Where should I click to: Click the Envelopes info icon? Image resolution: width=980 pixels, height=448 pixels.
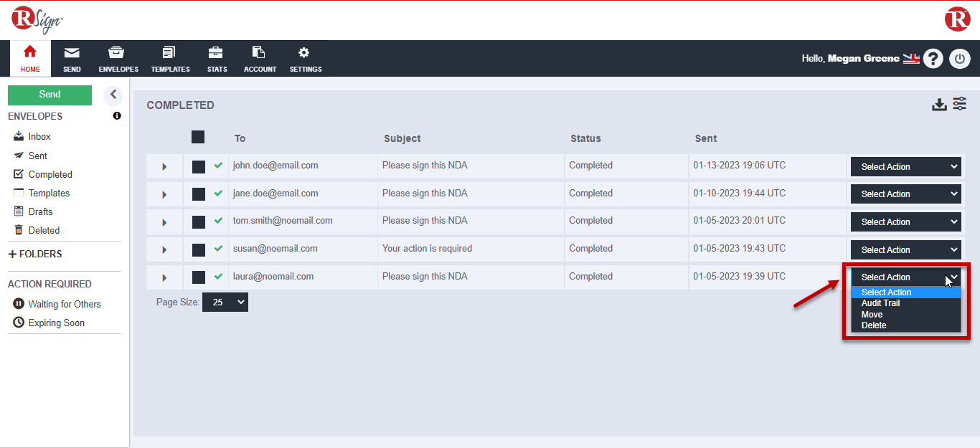(117, 116)
